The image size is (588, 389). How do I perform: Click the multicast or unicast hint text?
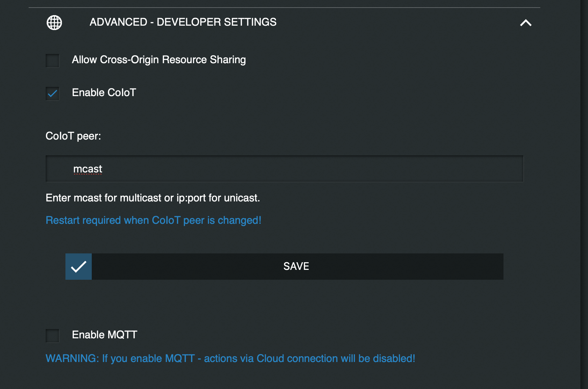[x=153, y=198]
